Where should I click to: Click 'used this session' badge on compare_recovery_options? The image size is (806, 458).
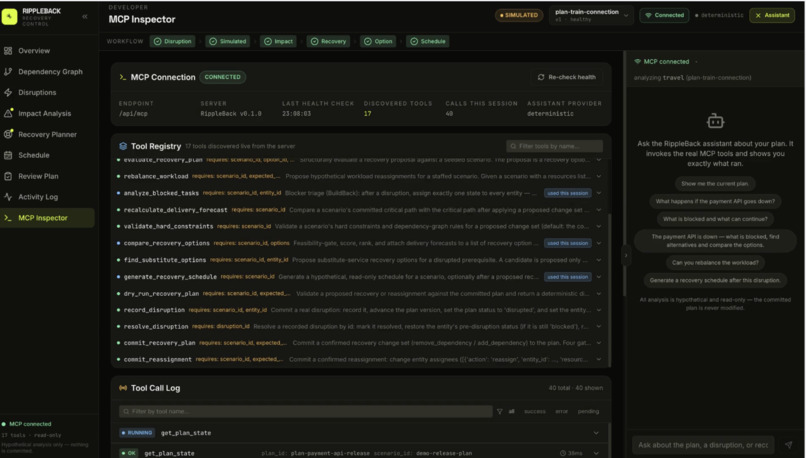567,243
